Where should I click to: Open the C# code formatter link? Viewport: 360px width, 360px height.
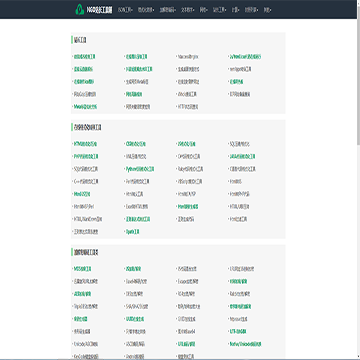[189, 156]
